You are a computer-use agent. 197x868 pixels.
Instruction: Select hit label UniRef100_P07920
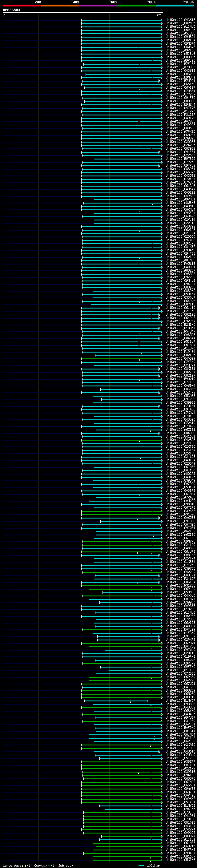click(180, 484)
